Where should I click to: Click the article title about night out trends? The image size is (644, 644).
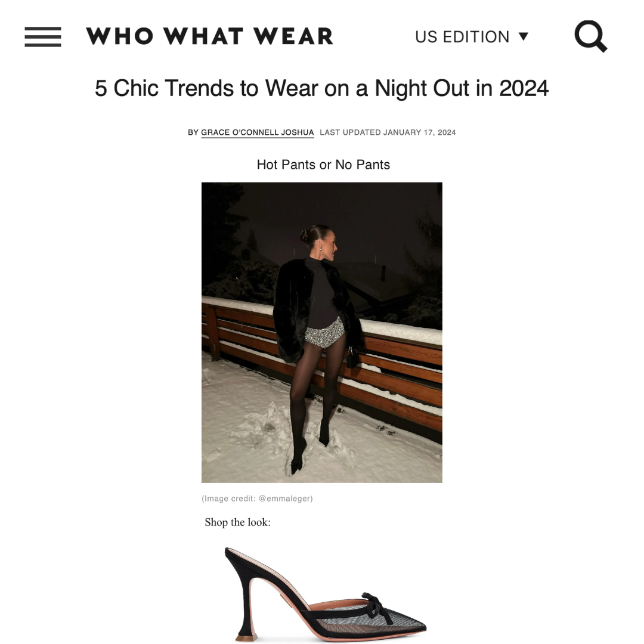click(x=321, y=88)
